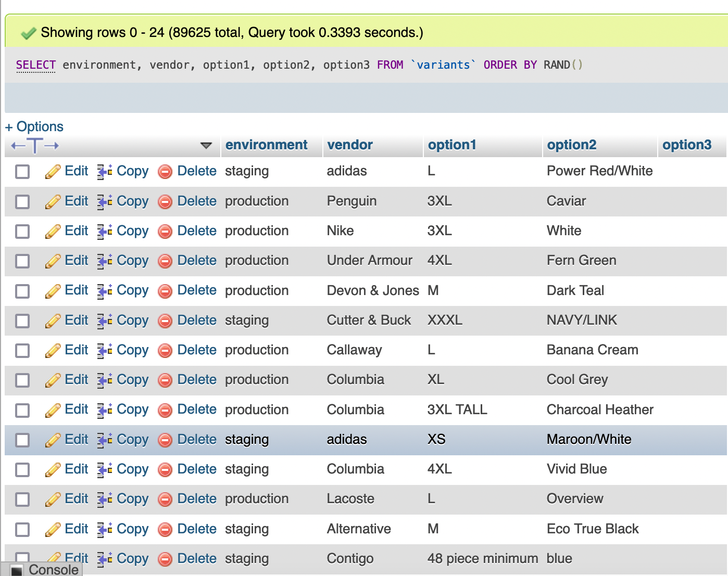The image size is (728, 576).
Task: Click the Vivid Blue cell value
Action: tap(576, 469)
